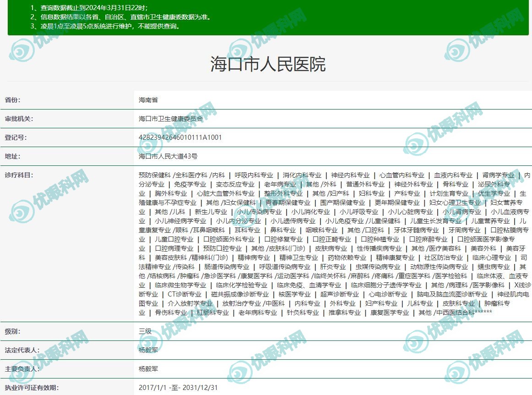Select the 省份 field label
The width and height of the screenshot is (532, 395).
click(x=13, y=100)
